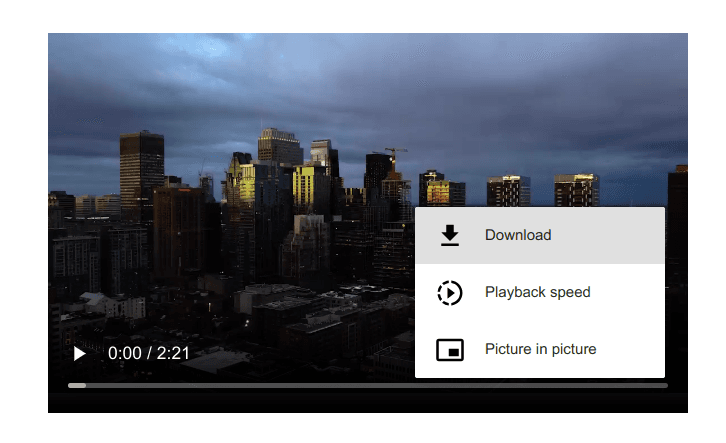Click the picture in picture icon
The image size is (726, 443).
[450, 350]
